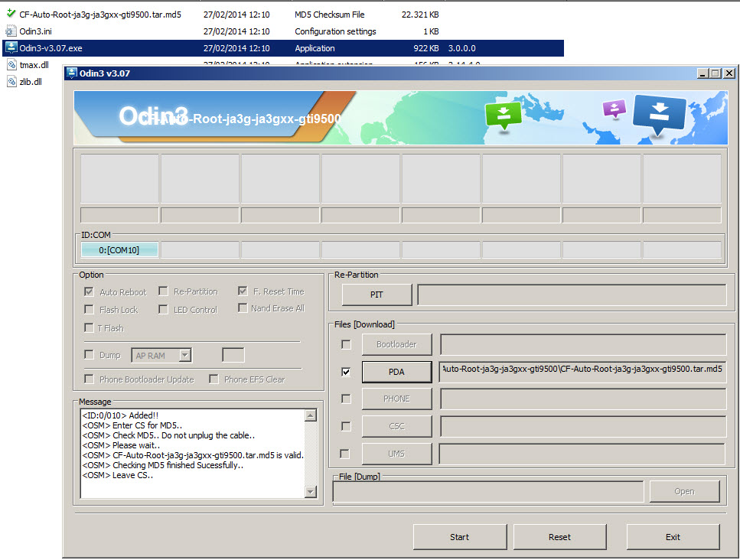Click the tmax.dll file icon
Screen dimensions: 740x560
pyautogui.click(x=11, y=65)
